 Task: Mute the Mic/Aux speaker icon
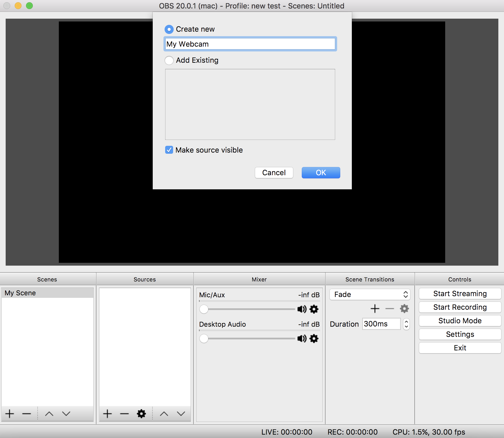(302, 309)
